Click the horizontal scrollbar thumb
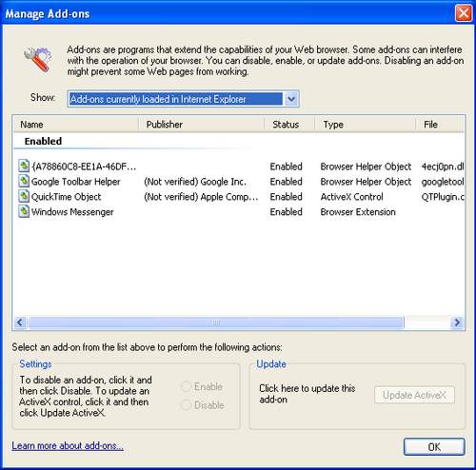Screen dimensions: 476x470 click(x=216, y=323)
